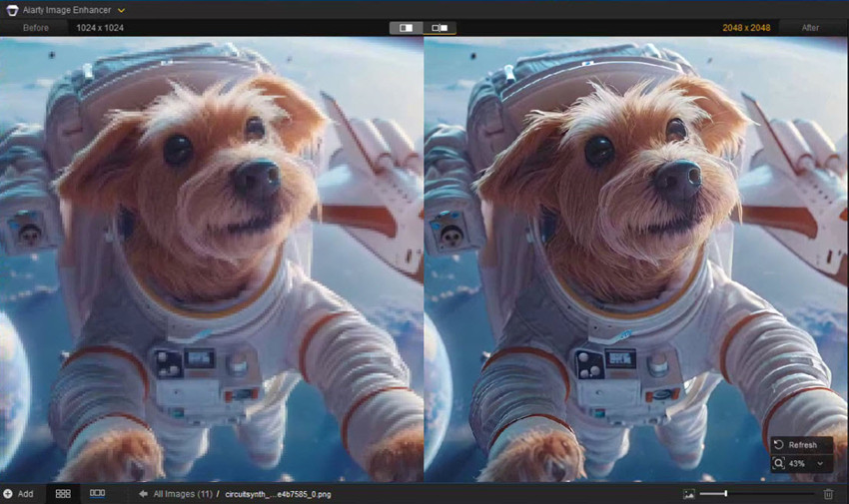Click the 2048 x 2048 output resolution
Image resolution: width=849 pixels, height=504 pixels.
pyautogui.click(x=746, y=28)
